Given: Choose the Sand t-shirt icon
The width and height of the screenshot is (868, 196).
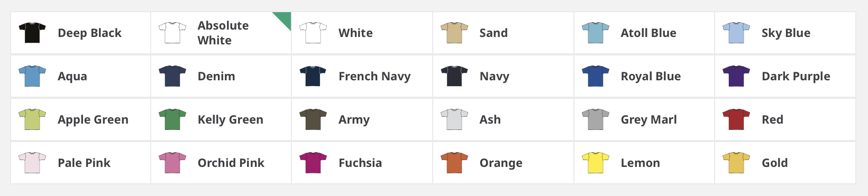Looking at the screenshot, I should coord(454,33).
